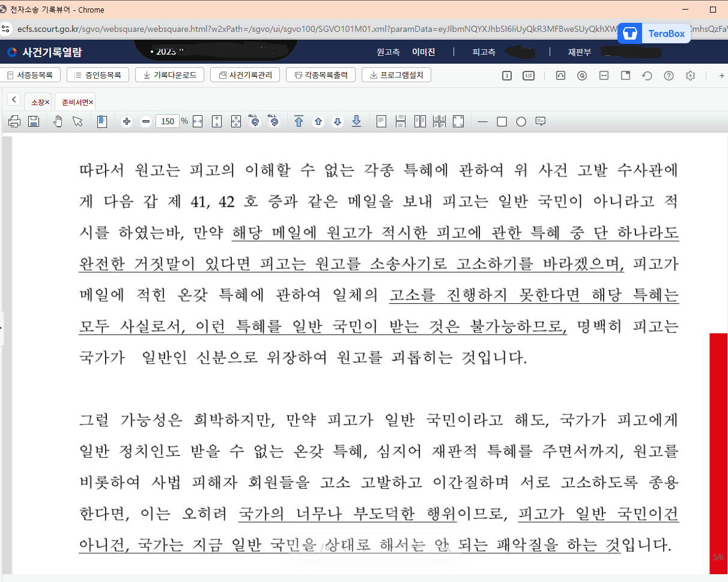Add a comment annotation to the page

[x=540, y=121]
